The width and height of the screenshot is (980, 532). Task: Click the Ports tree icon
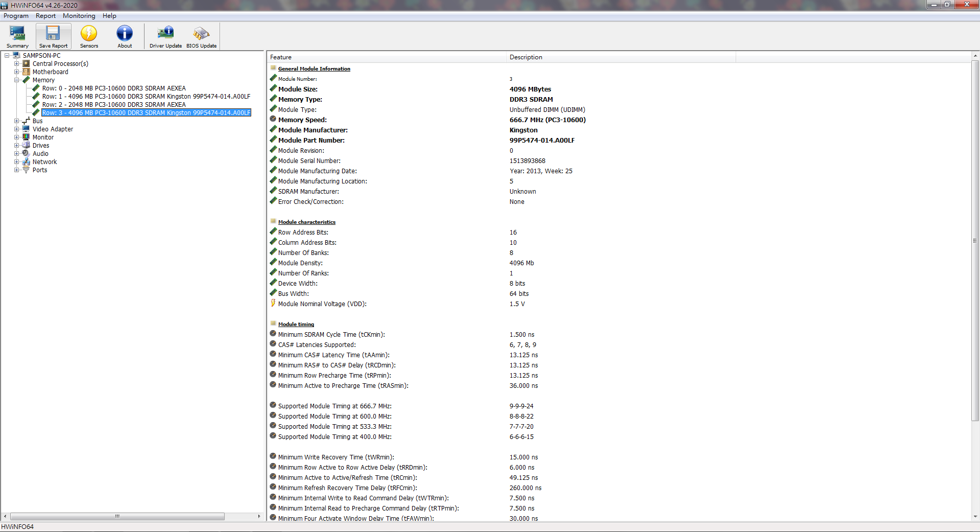pos(26,170)
